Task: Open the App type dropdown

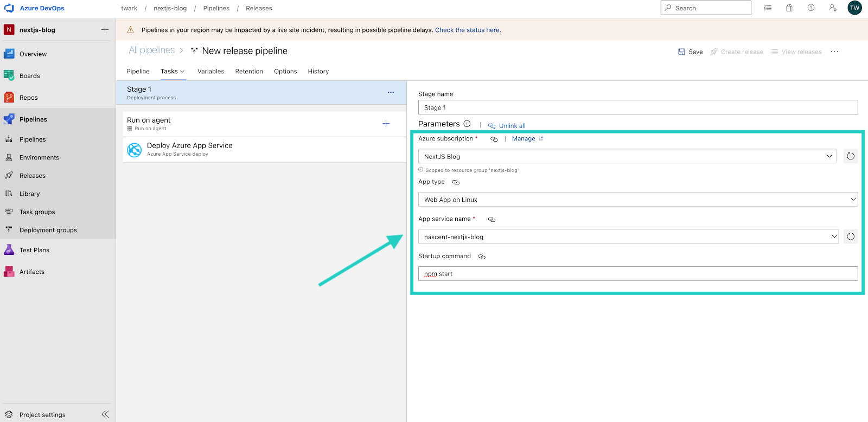Action: tap(638, 199)
